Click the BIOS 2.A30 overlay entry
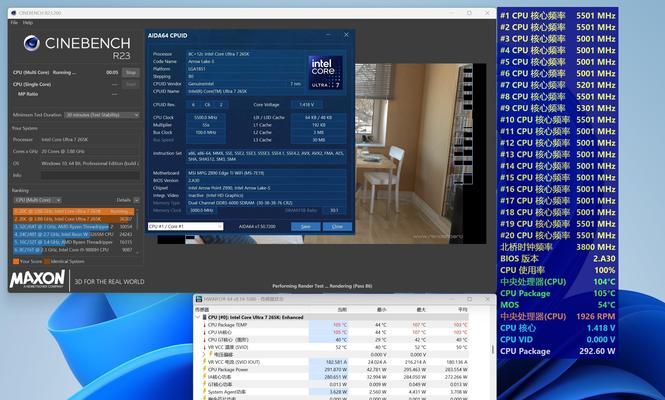Screen dimensions: 665x400 (558, 259)
